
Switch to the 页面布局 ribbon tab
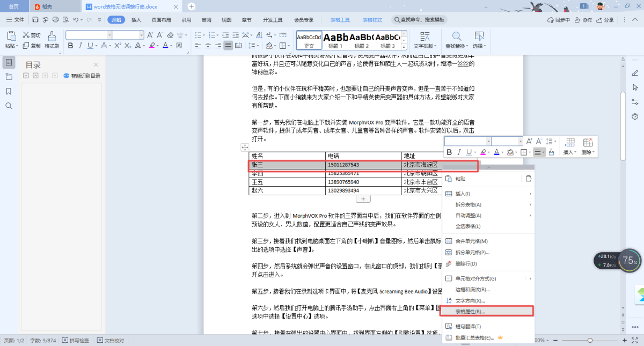point(161,20)
